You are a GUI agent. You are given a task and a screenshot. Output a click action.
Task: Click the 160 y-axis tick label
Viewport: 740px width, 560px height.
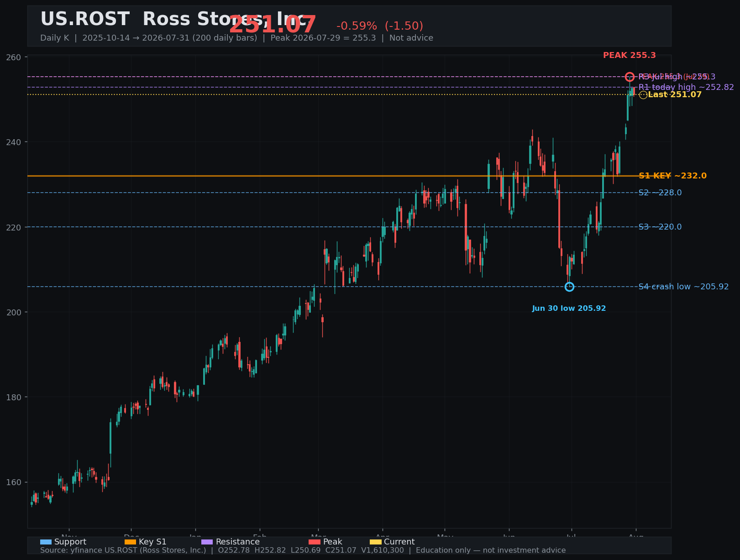[x=14, y=482]
